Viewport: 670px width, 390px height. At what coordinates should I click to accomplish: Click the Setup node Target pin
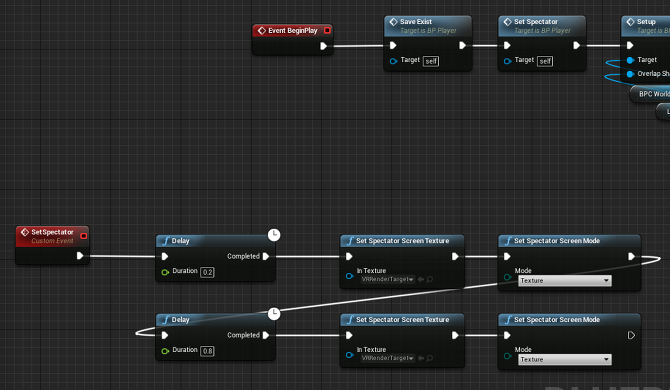pos(630,60)
